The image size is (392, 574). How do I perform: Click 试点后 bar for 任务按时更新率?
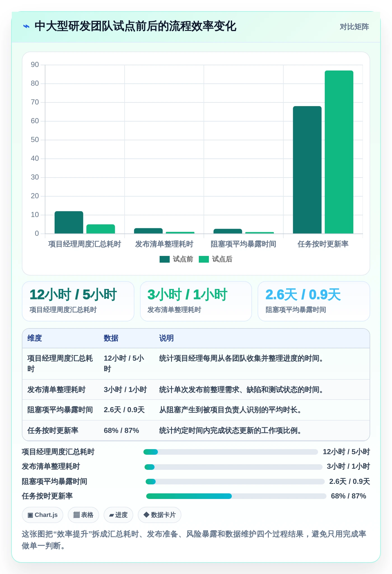click(339, 152)
